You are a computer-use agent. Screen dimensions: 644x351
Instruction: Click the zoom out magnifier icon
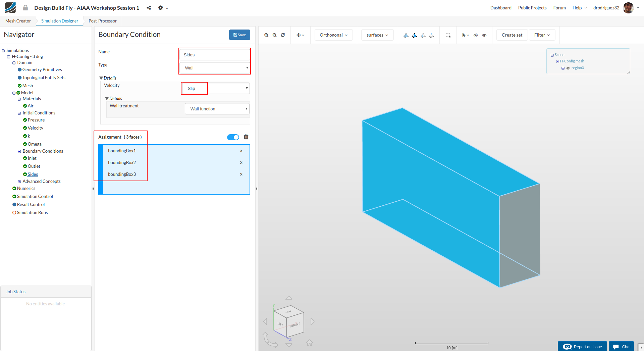(275, 35)
